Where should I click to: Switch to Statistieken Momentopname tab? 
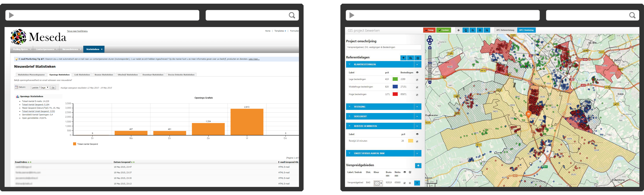click(x=31, y=75)
